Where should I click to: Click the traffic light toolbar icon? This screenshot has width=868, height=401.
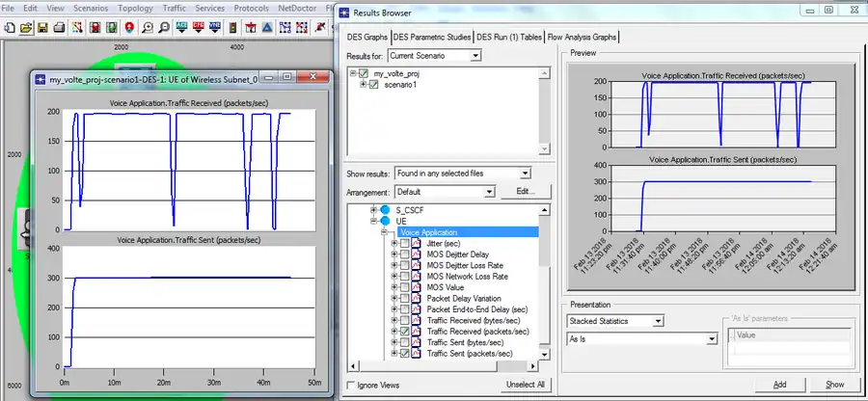[232, 27]
